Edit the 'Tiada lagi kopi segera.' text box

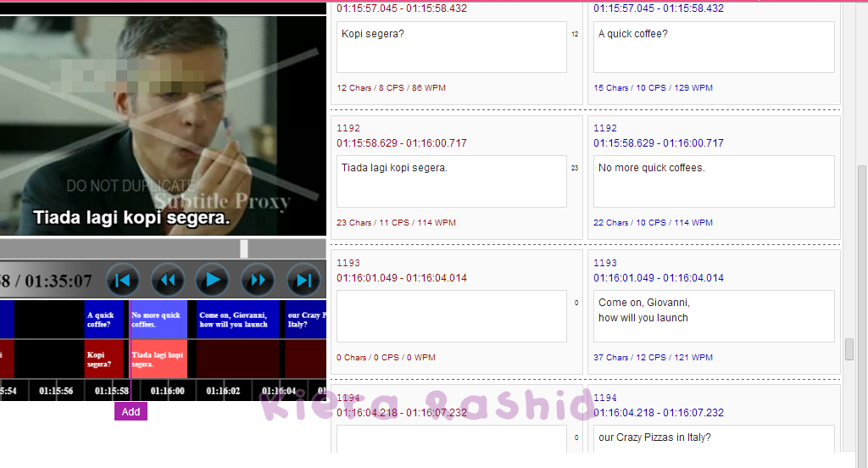pyautogui.click(x=451, y=181)
